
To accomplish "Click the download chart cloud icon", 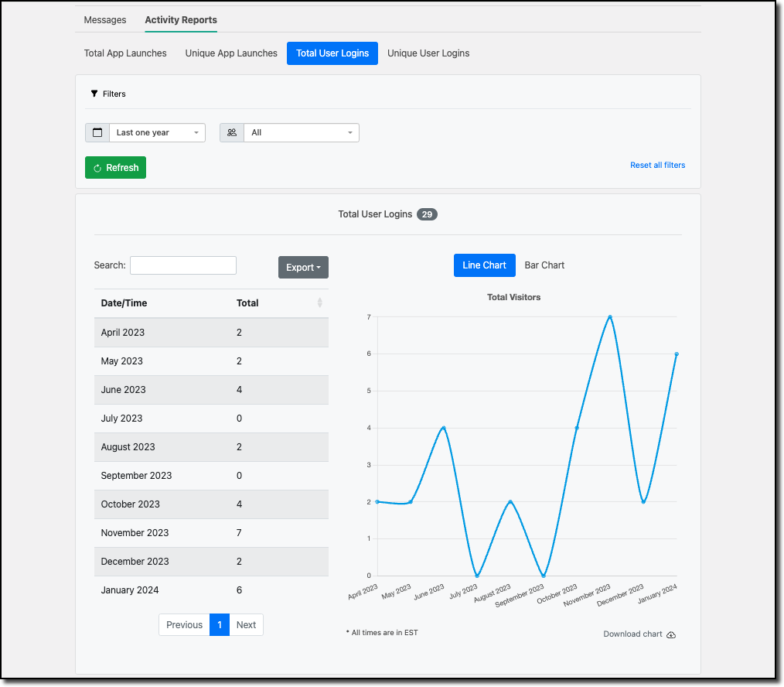I will click(x=671, y=634).
